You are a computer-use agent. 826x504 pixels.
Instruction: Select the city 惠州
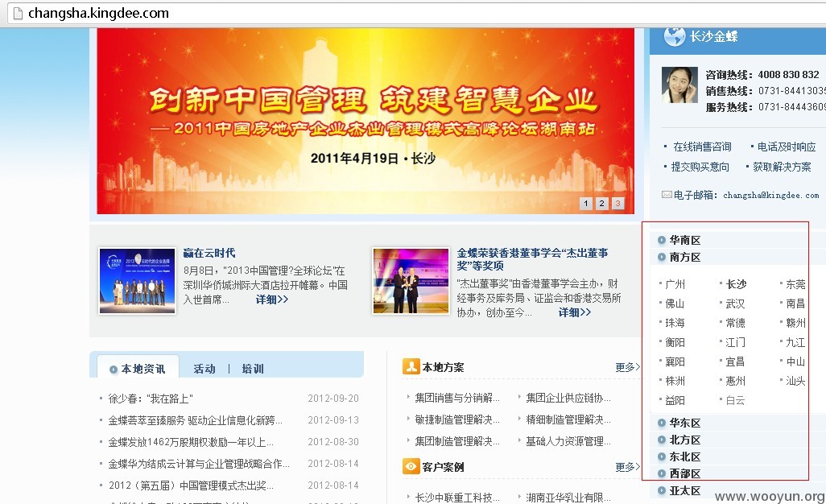point(735,381)
